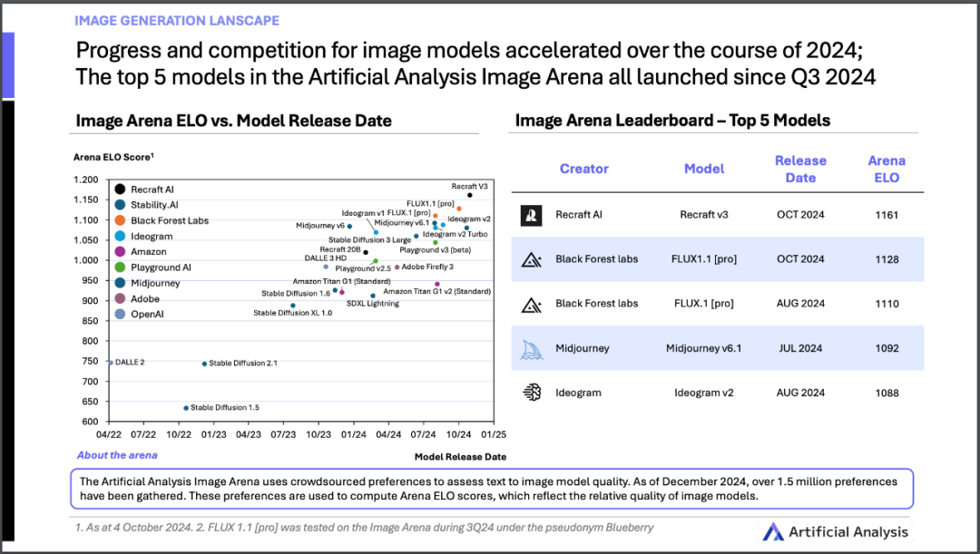
Task: Click the Stable Diffusion 2.1 data point
Action: coord(204,364)
